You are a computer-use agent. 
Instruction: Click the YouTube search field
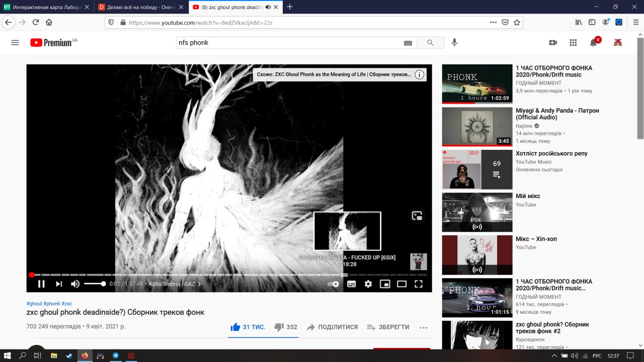pyautogui.click(x=289, y=43)
